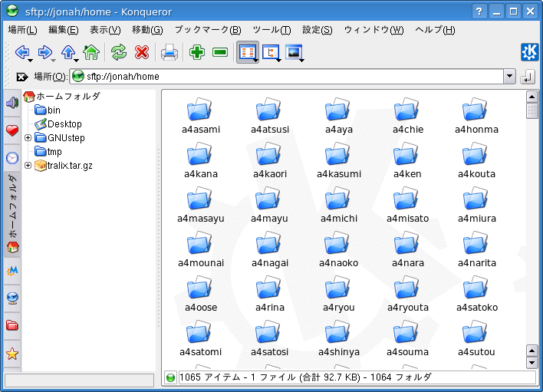Open the location history combo dropdown
Image resolution: width=543 pixels, height=392 pixels.
[509, 76]
